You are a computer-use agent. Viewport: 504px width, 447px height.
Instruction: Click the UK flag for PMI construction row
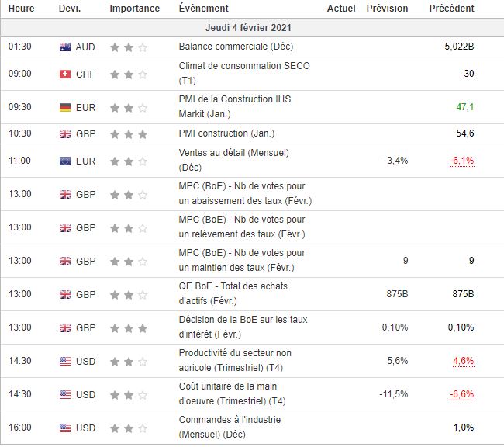tap(65, 133)
